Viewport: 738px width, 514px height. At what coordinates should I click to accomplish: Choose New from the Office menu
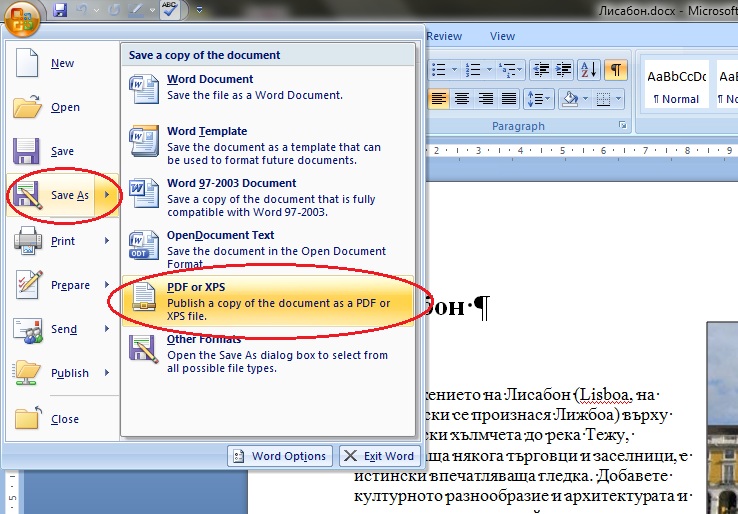tap(62, 63)
